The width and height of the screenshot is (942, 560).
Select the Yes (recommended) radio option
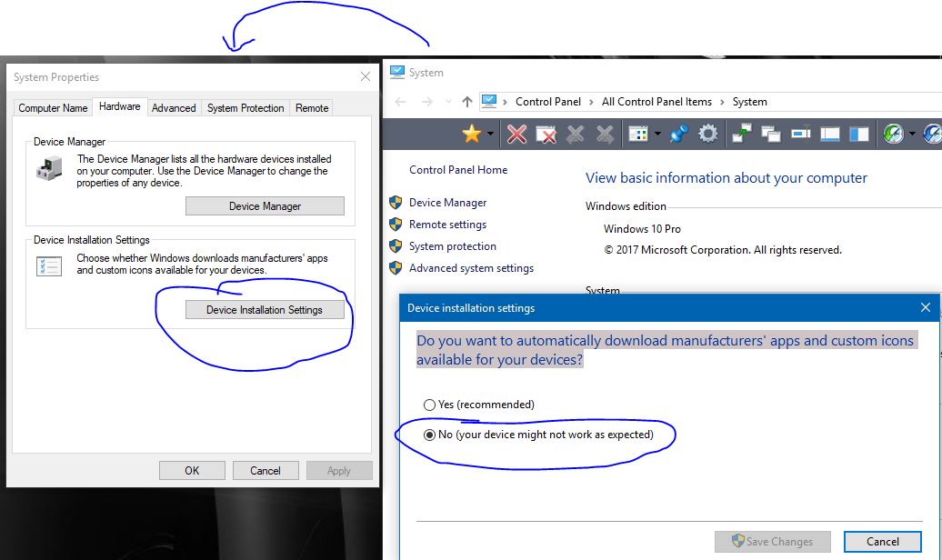(479, 405)
